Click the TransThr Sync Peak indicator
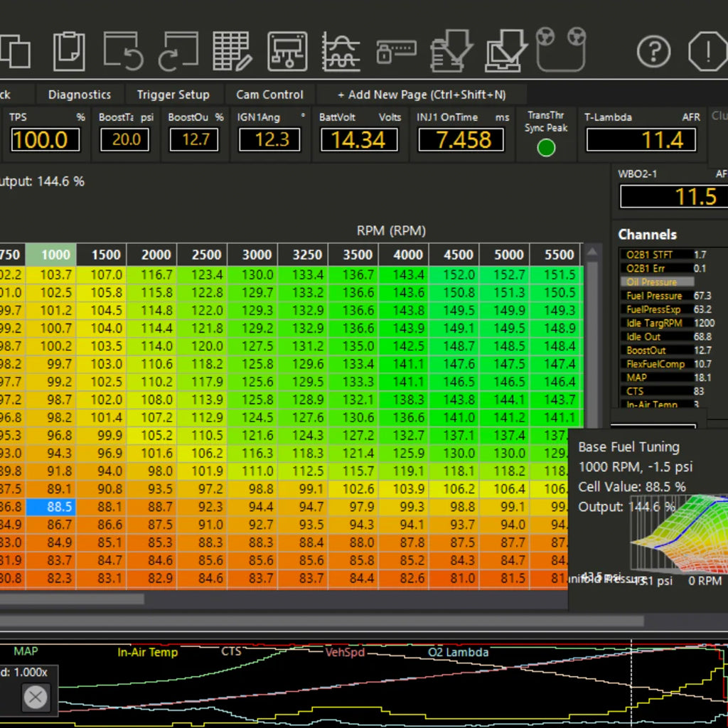 (x=545, y=147)
